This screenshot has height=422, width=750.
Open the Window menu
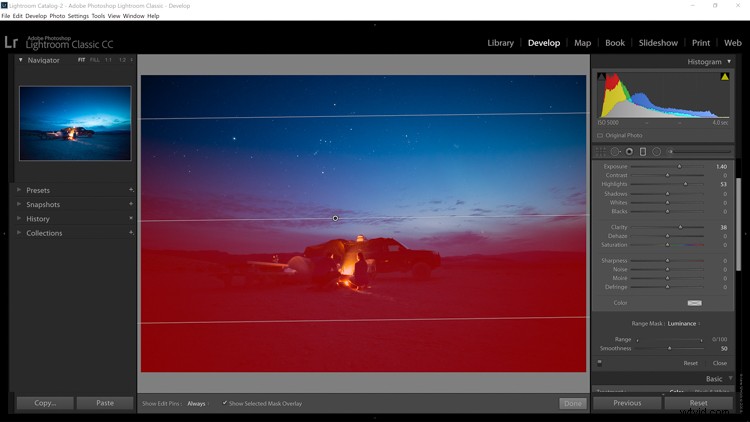[x=133, y=16]
